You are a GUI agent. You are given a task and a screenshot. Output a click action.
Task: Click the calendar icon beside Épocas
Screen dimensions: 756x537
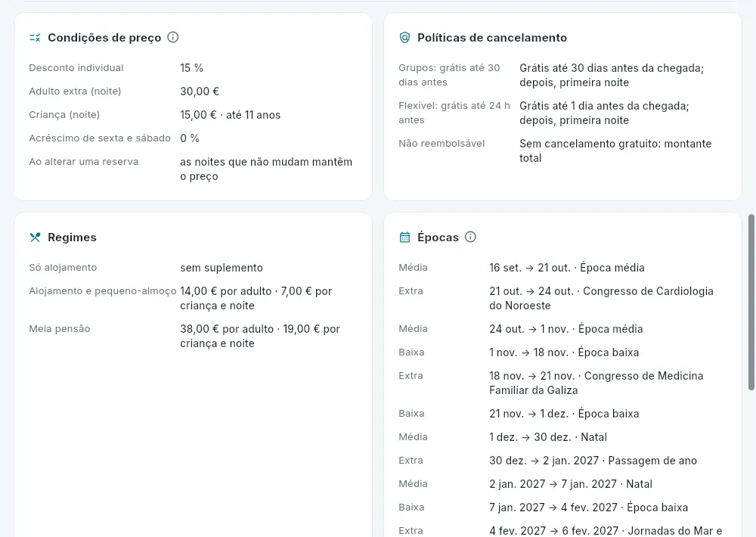click(x=404, y=237)
